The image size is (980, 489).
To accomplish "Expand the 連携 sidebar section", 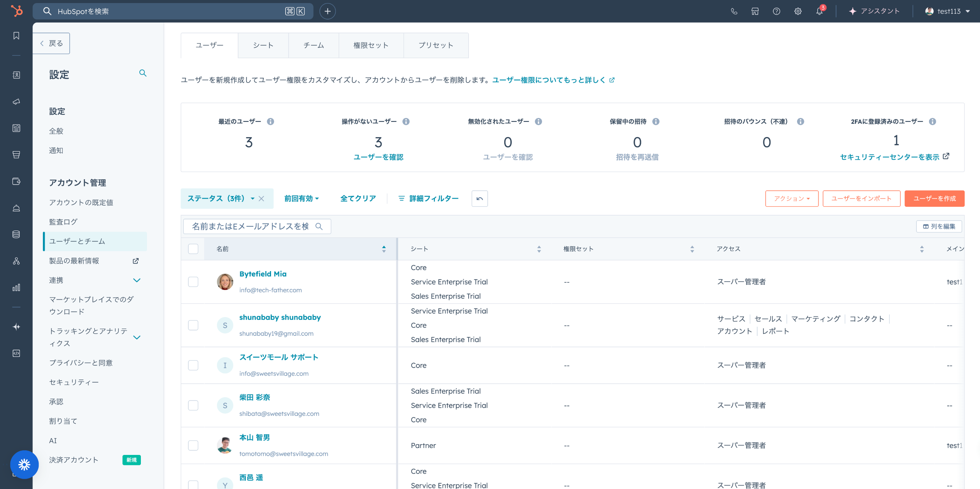I will pos(137,280).
